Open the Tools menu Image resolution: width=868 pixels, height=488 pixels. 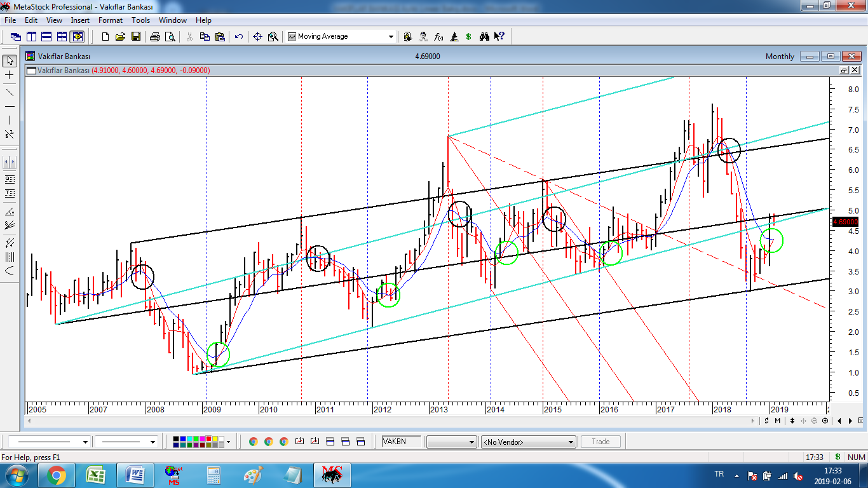pos(140,20)
